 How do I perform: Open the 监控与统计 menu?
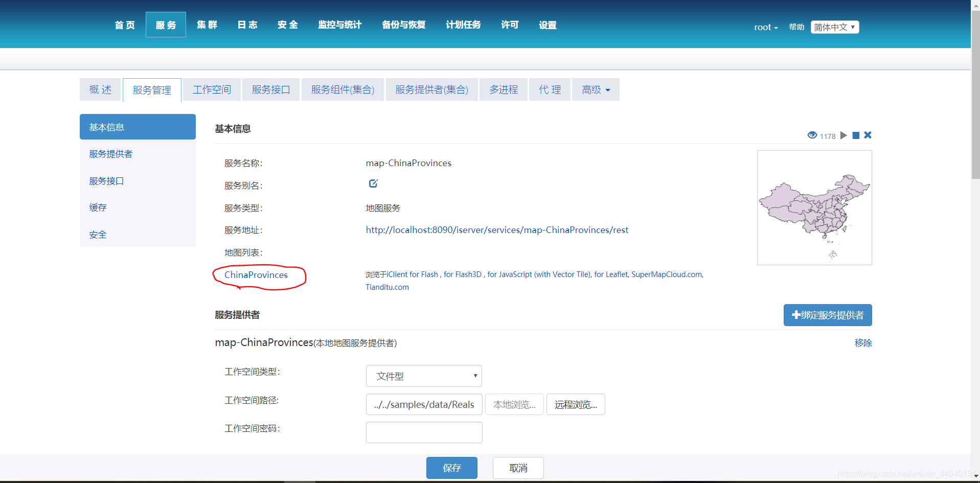click(x=339, y=25)
